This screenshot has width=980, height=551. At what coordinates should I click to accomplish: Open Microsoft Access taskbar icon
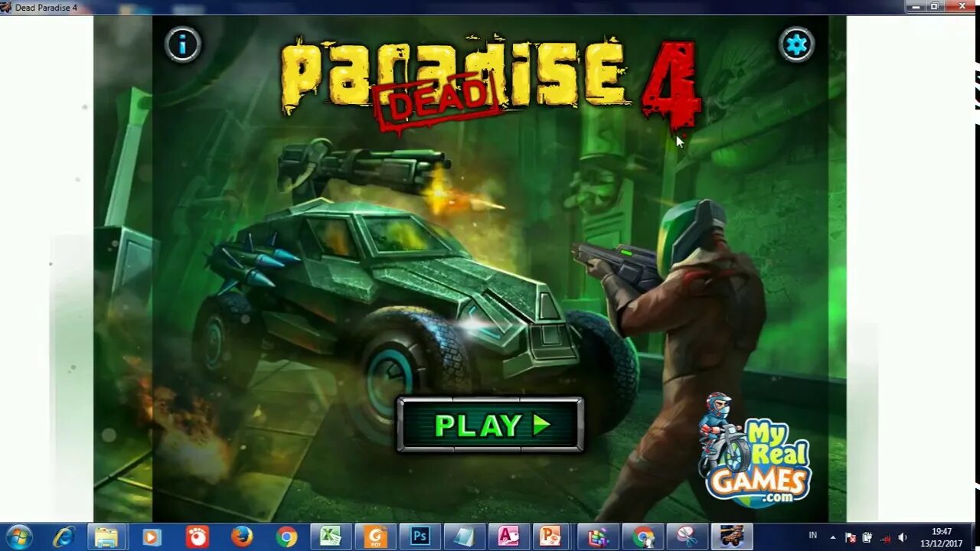click(508, 536)
